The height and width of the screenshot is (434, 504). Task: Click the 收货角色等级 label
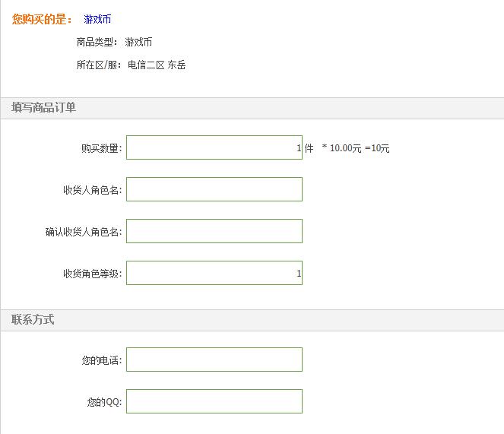pyautogui.click(x=93, y=274)
